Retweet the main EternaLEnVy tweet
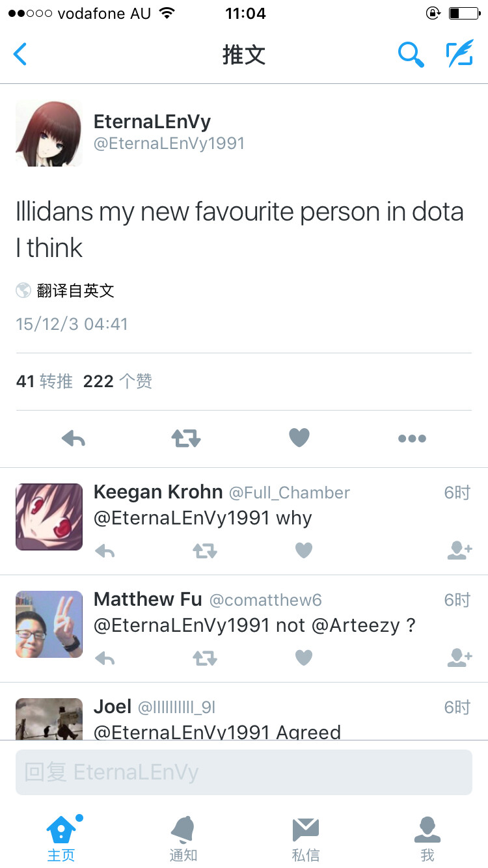This screenshot has height=868, width=488. coord(186,439)
